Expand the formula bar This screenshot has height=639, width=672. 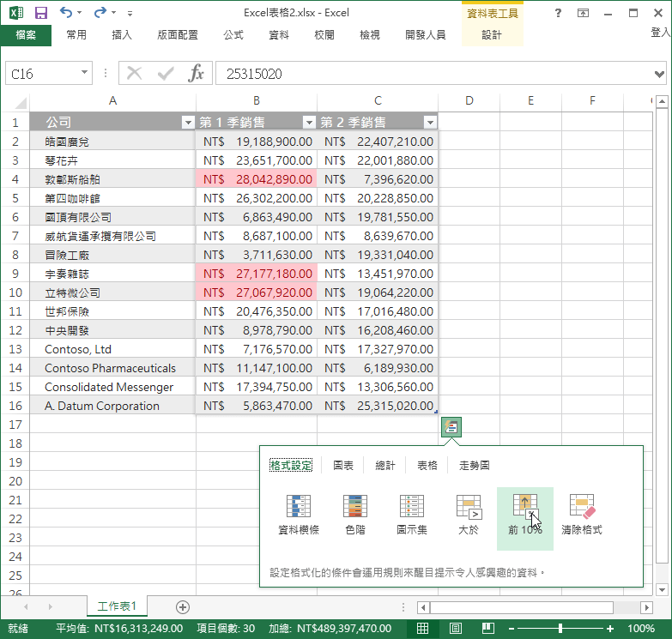click(x=660, y=74)
